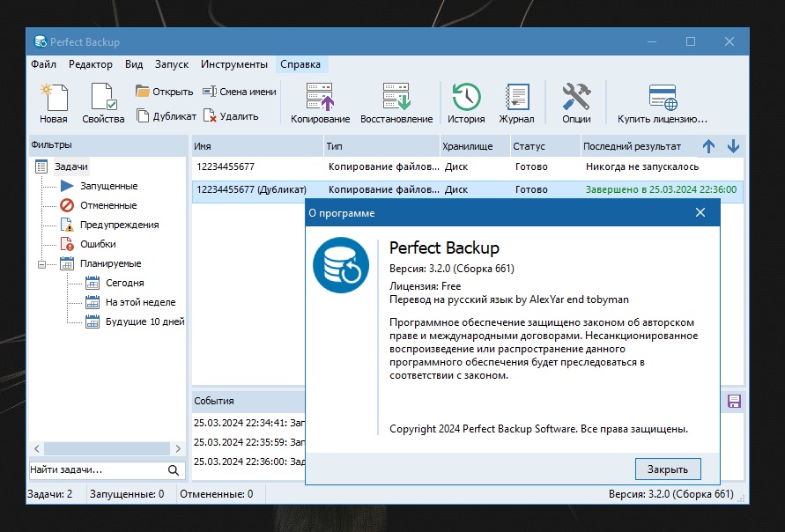Maximize the Perfect Backup window
This screenshot has width=785, height=532.
pos(691,41)
